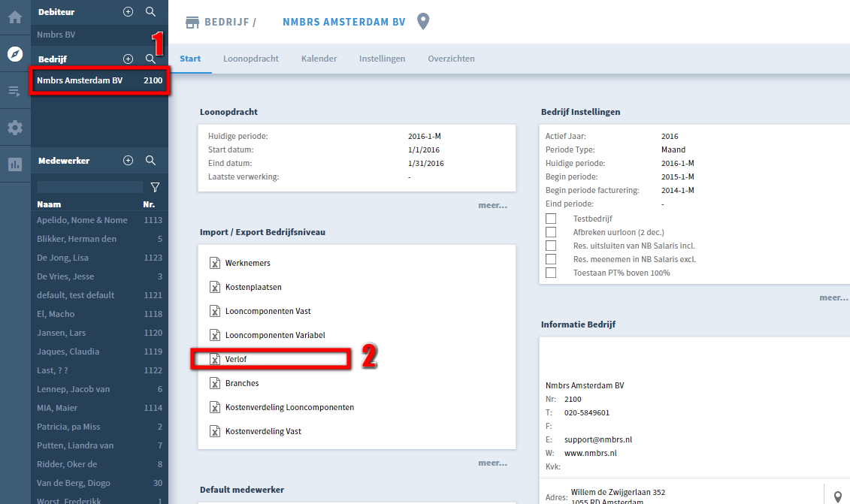Expand meer... under Loonopdracht panel
The height and width of the screenshot is (504, 850).
pyautogui.click(x=492, y=205)
